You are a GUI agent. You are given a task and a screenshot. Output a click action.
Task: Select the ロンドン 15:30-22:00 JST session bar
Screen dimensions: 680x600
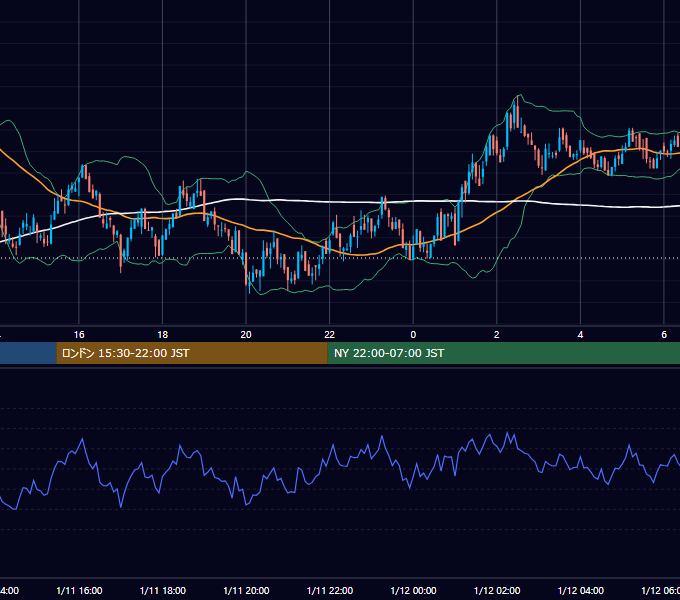coord(192,353)
